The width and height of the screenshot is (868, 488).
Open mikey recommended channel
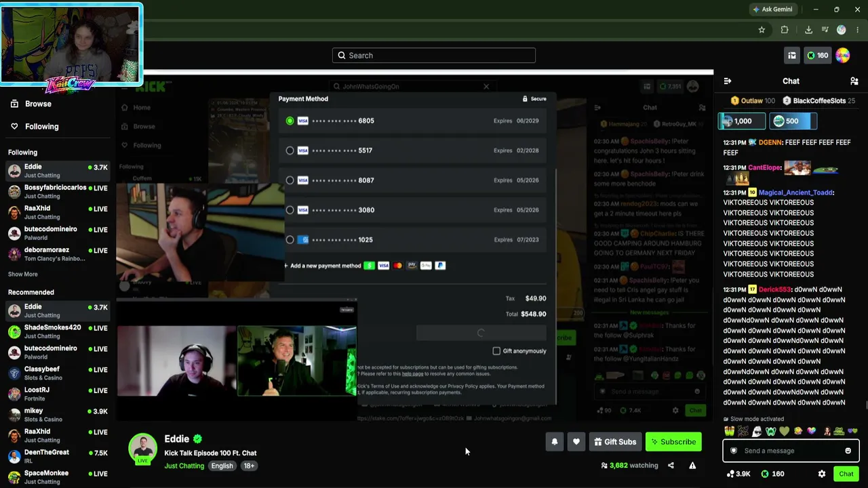click(x=58, y=415)
